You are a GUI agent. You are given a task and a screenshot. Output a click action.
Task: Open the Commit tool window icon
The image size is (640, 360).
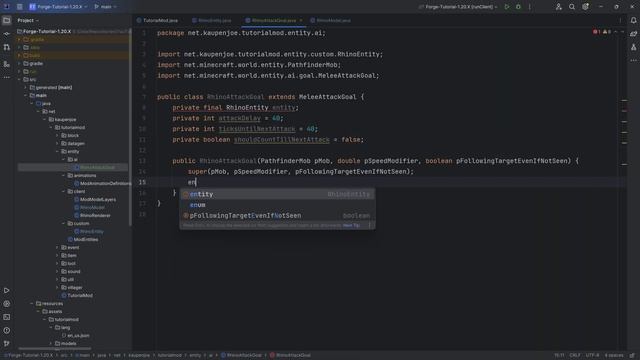coord(7,34)
